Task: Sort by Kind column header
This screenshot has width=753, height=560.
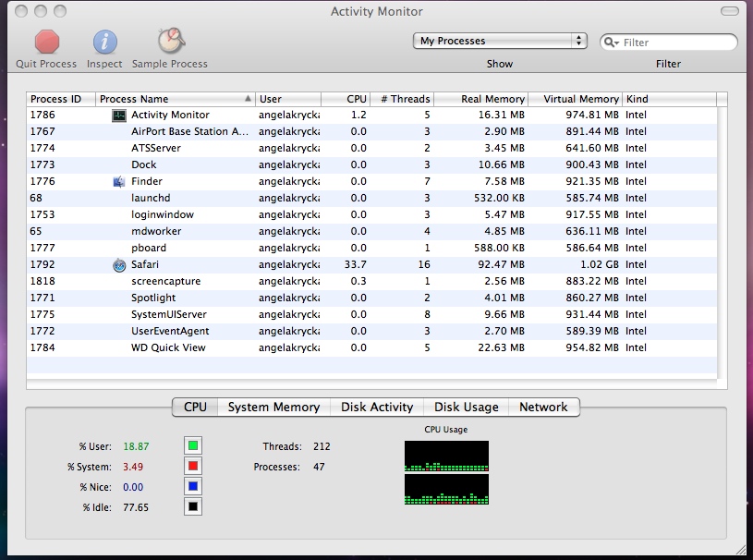Action: click(670, 99)
